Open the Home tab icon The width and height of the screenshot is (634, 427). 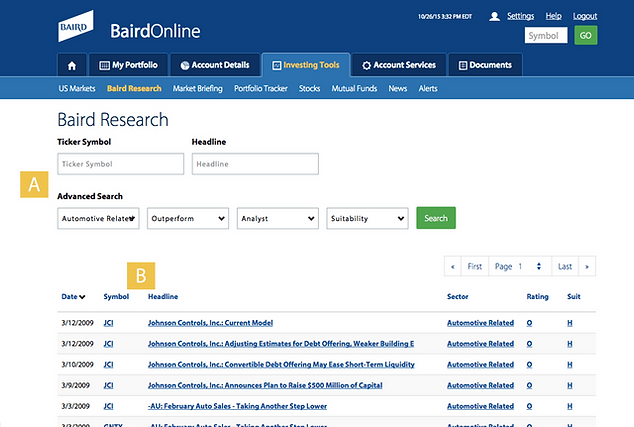point(72,66)
